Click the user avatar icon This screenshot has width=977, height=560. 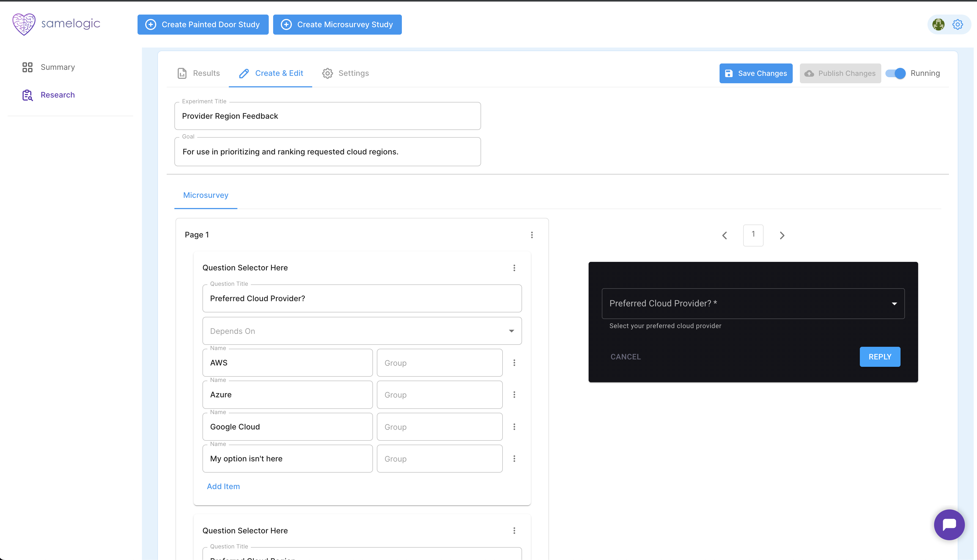938,25
